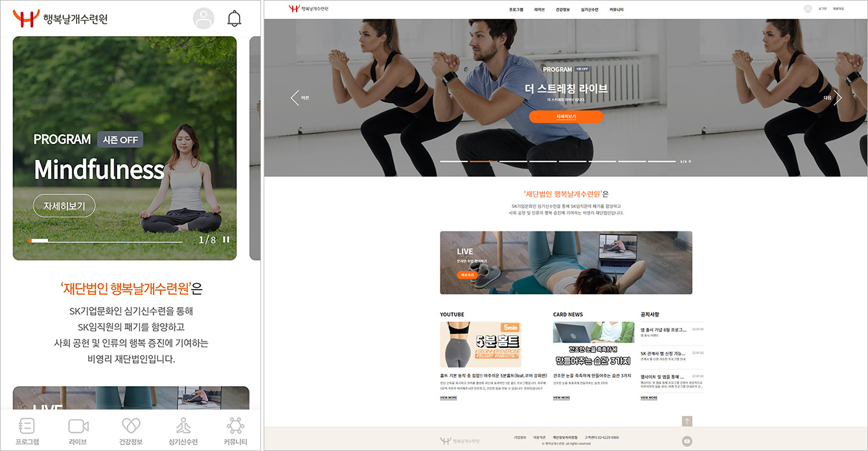868x451 pixels.
Task: Open 건강정보 in desktop top menu
Action: click(x=563, y=10)
